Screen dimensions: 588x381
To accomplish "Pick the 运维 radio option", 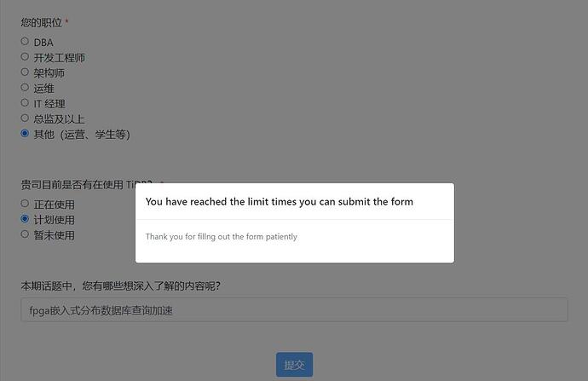I will 25,88.
